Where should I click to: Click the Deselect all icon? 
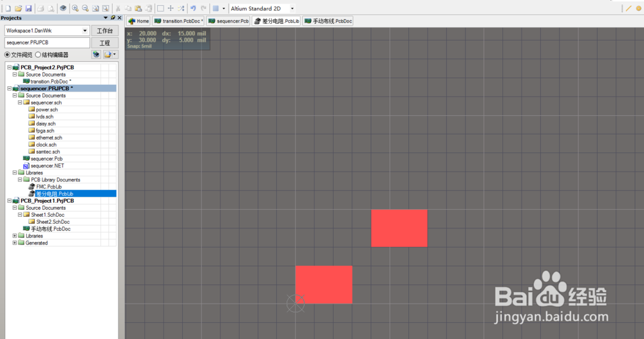tap(181, 8)
